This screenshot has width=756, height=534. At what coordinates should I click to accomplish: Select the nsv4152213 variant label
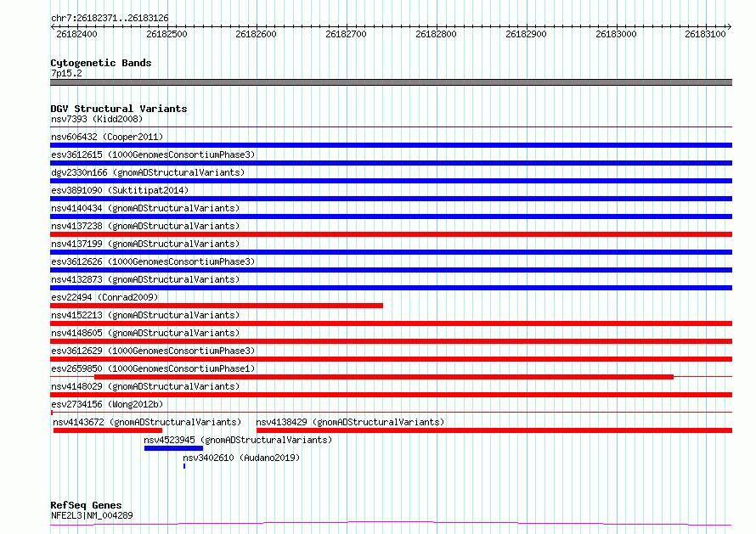tap(145, 315)
